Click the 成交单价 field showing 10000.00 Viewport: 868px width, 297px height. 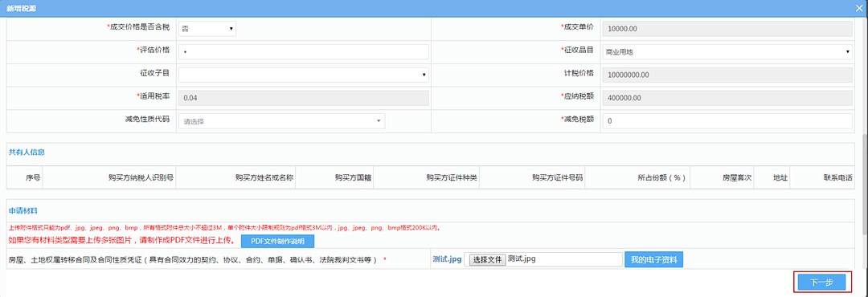[x=727, y=29]
